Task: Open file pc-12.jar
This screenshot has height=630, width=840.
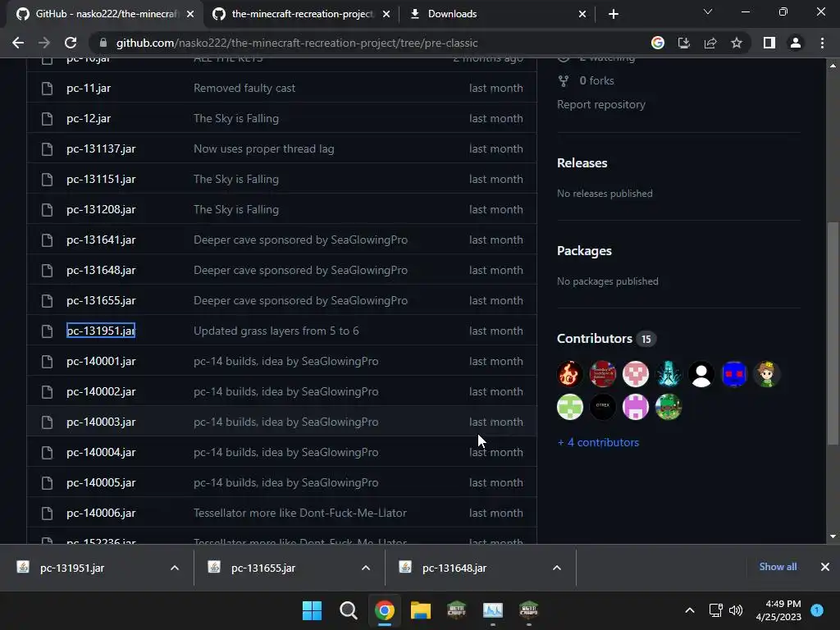Action: point(89,118)
